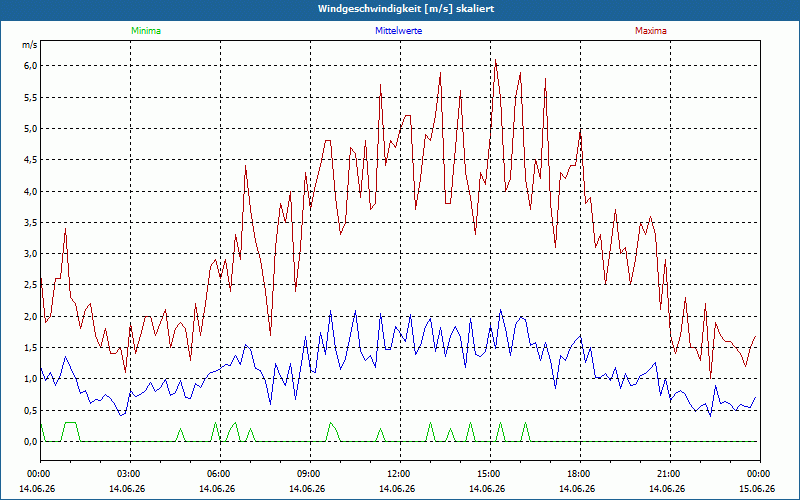Click the 14.06.26 date under 12:00
Screen dimensions: 800x500
397,488
